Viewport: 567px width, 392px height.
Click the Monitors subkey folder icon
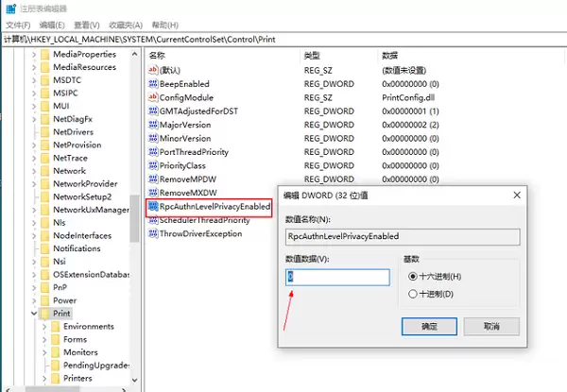[55, 352]
